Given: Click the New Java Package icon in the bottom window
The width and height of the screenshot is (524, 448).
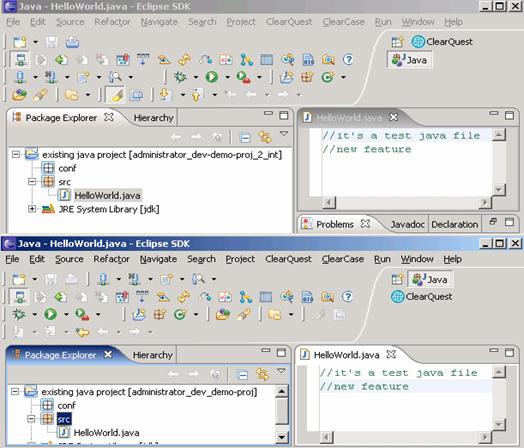Looking at the screenshot, I should (x=159, y=314).
